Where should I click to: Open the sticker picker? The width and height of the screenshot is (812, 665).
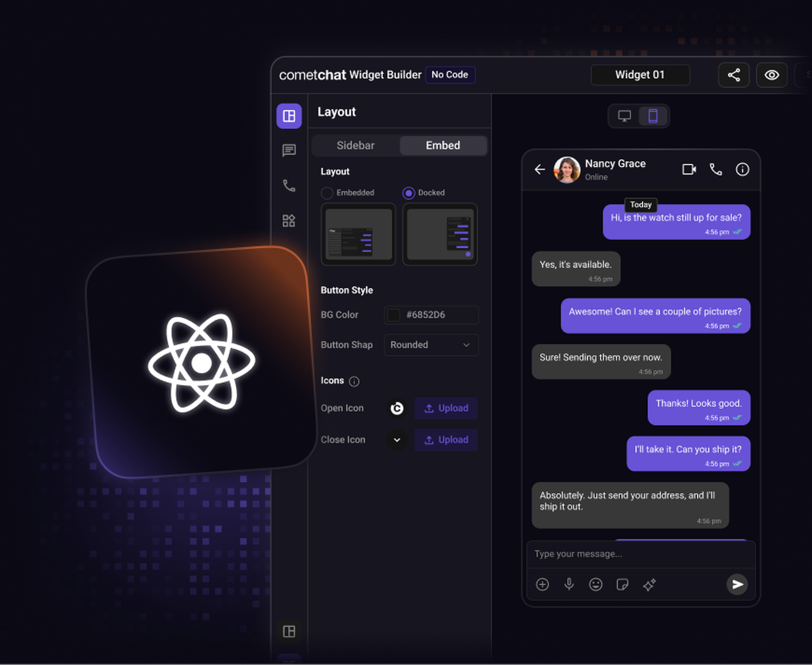pos(622,584)
